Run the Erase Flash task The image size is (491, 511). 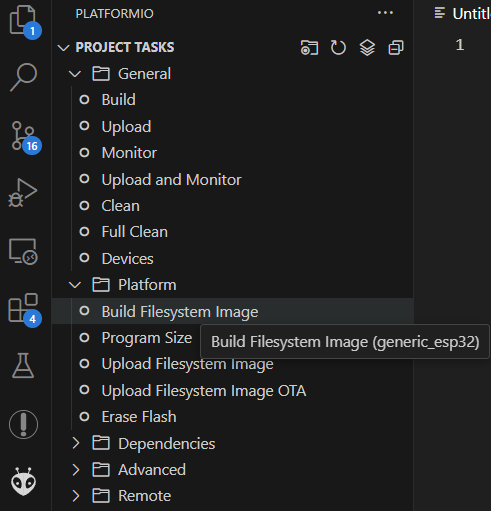point(139,417)
